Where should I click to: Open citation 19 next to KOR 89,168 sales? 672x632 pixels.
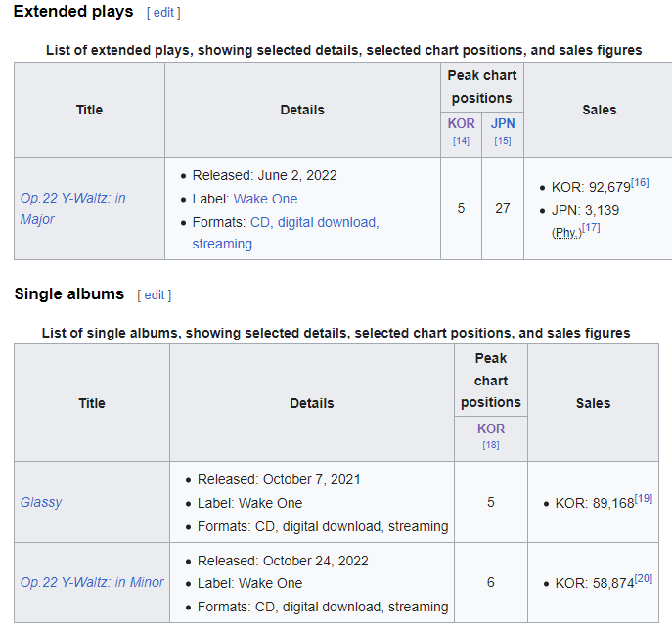click(643, 498)
